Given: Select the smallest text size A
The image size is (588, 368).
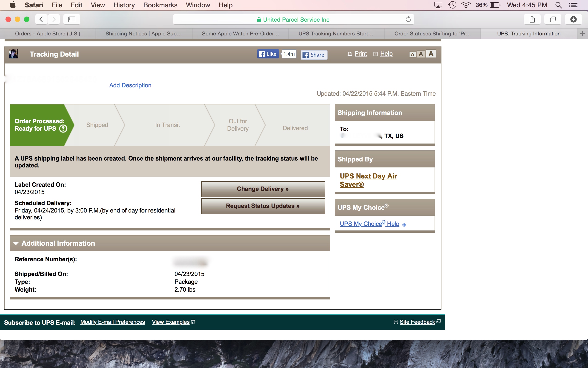Looking at the screenshot, I should pyautogui.click(x=412, y=55).
